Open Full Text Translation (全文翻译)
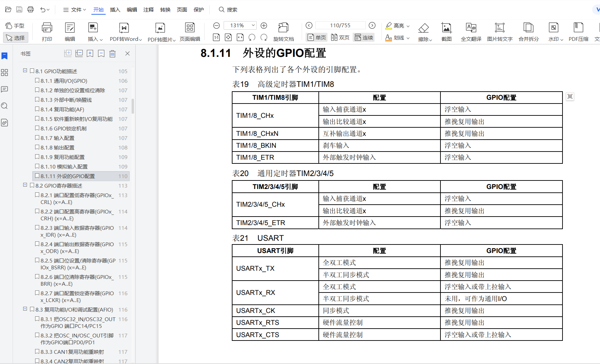600x364 pixels. click(x=471, y=32)
